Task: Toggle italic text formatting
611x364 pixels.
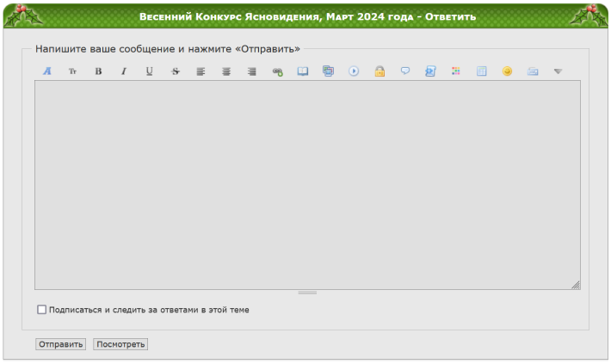Action: [x=123, y=71]
